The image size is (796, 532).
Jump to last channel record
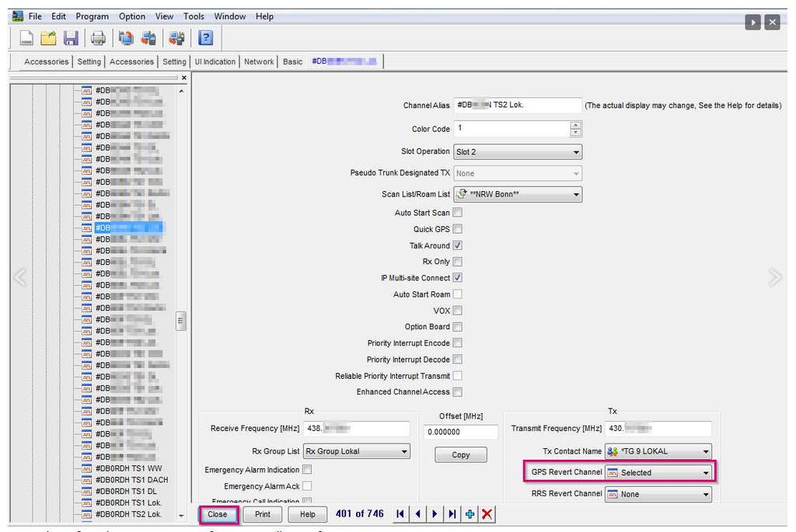[x=452, y=513]
